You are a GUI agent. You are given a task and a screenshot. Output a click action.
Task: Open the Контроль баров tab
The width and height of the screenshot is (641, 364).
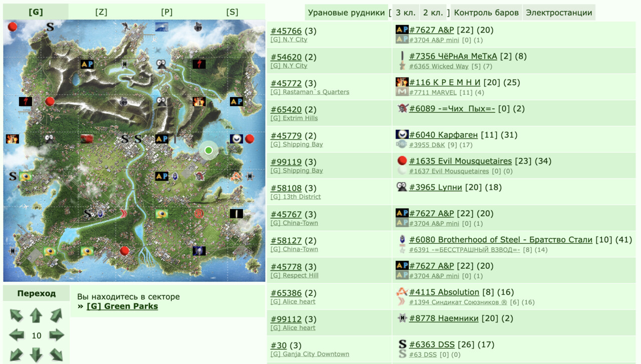[486, 13]
